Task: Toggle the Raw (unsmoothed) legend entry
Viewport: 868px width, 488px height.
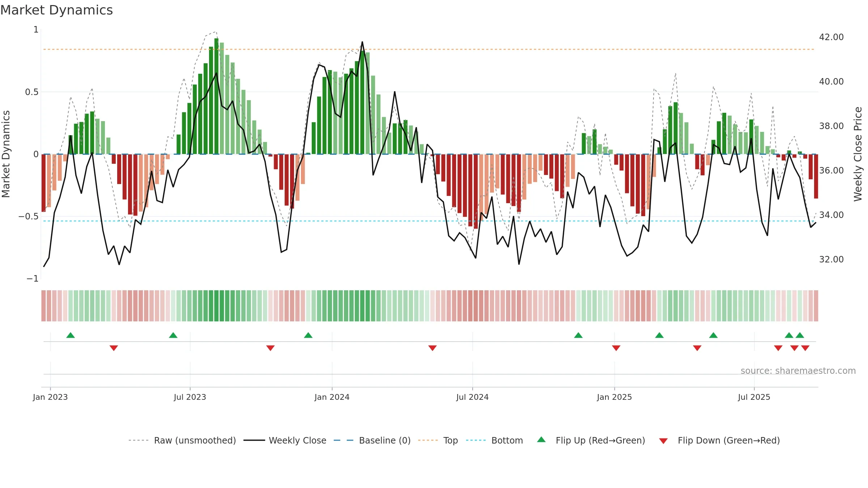Action: tap(195, 440)
